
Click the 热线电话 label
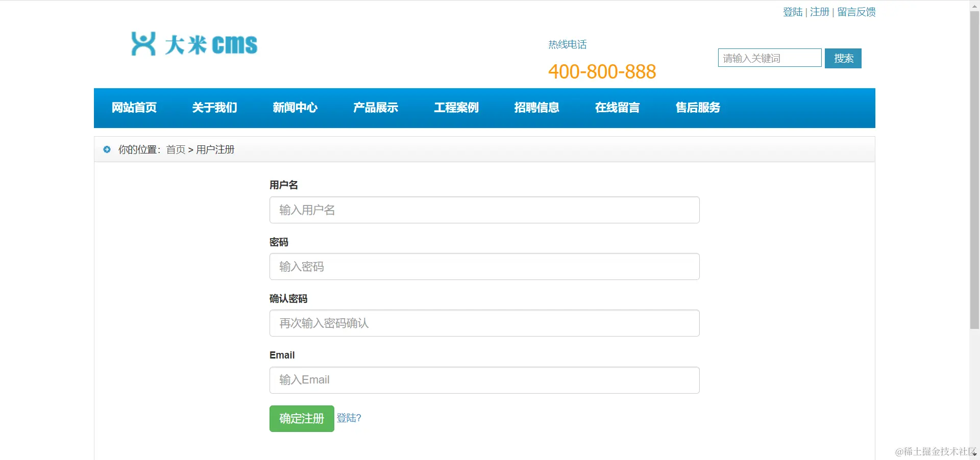pos(568,44)
